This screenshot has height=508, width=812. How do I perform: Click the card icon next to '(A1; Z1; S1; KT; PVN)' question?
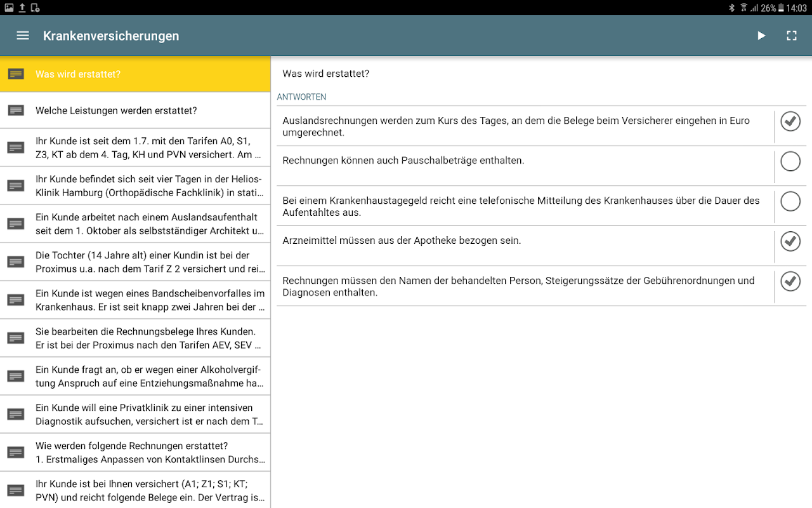tap(16, 490)
